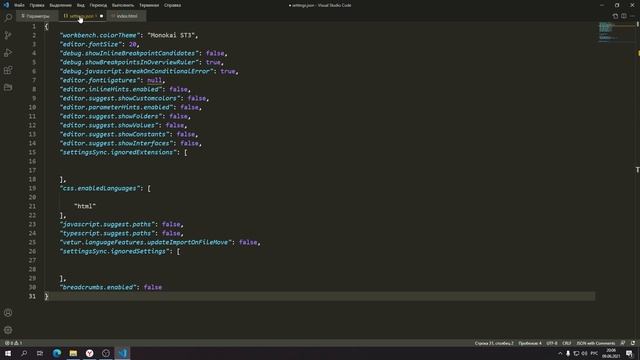Split the editor to the right
640x360 pixels.
coord(624,16)
